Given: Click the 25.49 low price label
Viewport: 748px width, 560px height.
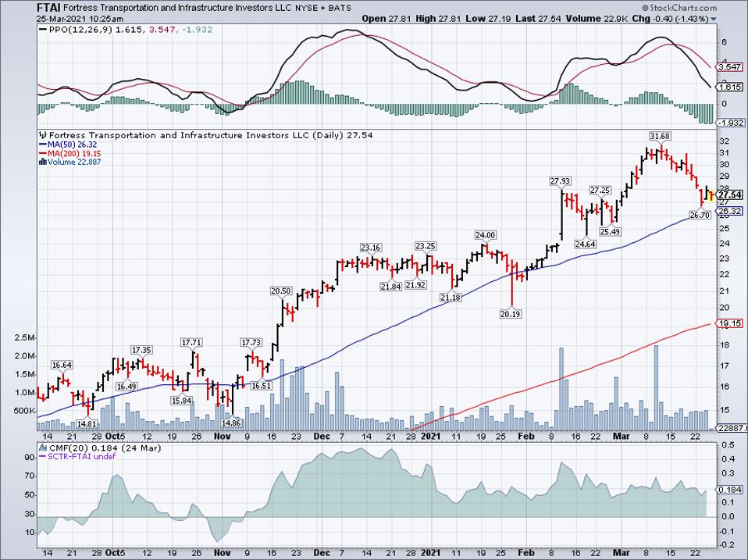Looking at the screenshot, I should [x=610, y=232].
